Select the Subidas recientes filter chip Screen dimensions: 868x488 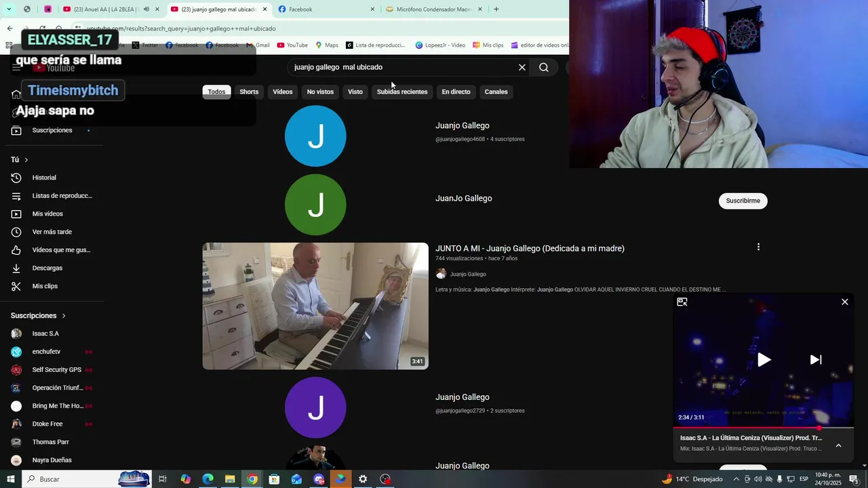tap(402, 91)
